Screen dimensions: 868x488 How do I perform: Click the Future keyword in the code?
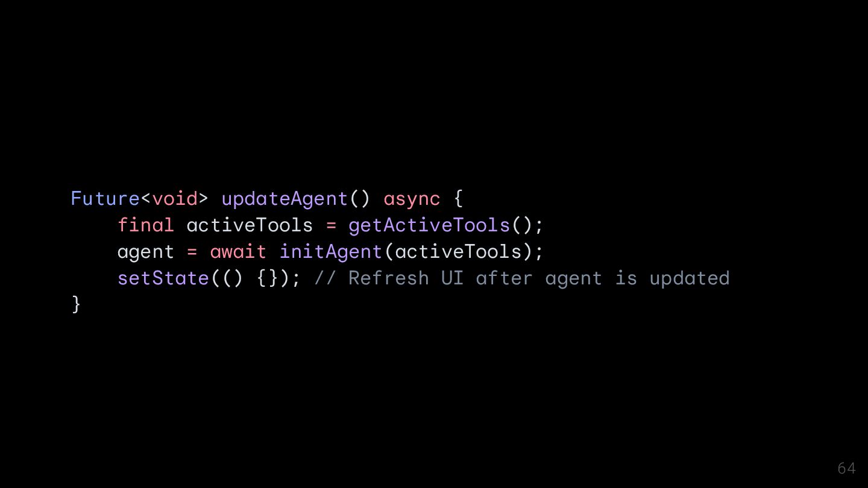point(105,198)
